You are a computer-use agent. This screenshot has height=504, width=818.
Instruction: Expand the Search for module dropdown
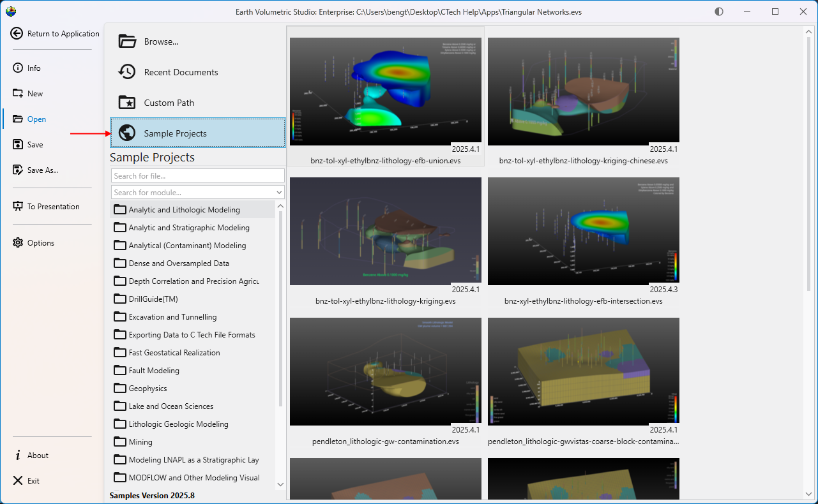click(x=279, y=193)
